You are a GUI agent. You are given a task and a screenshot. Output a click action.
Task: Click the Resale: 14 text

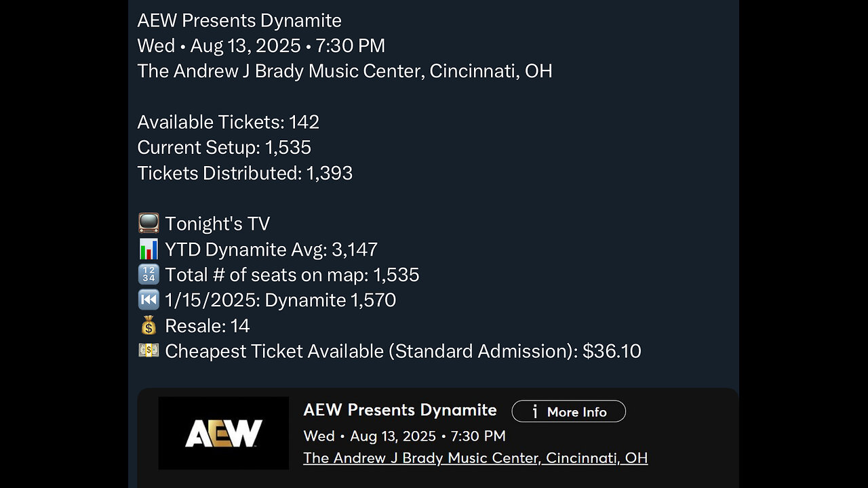[207, 326]
